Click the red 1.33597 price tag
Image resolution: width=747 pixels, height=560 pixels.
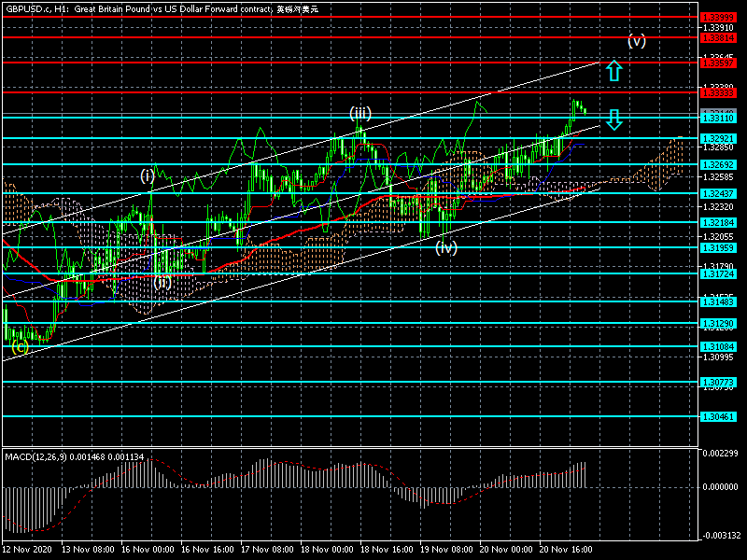pos(718,63)
